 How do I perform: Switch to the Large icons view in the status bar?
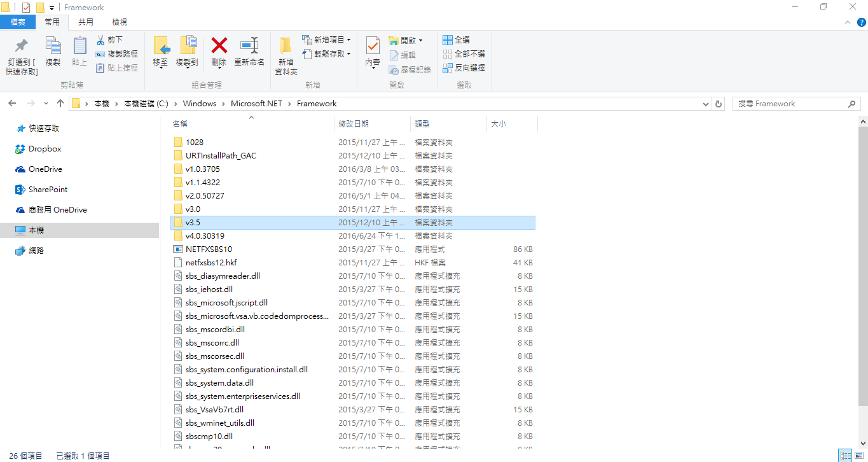pos(858,456)
